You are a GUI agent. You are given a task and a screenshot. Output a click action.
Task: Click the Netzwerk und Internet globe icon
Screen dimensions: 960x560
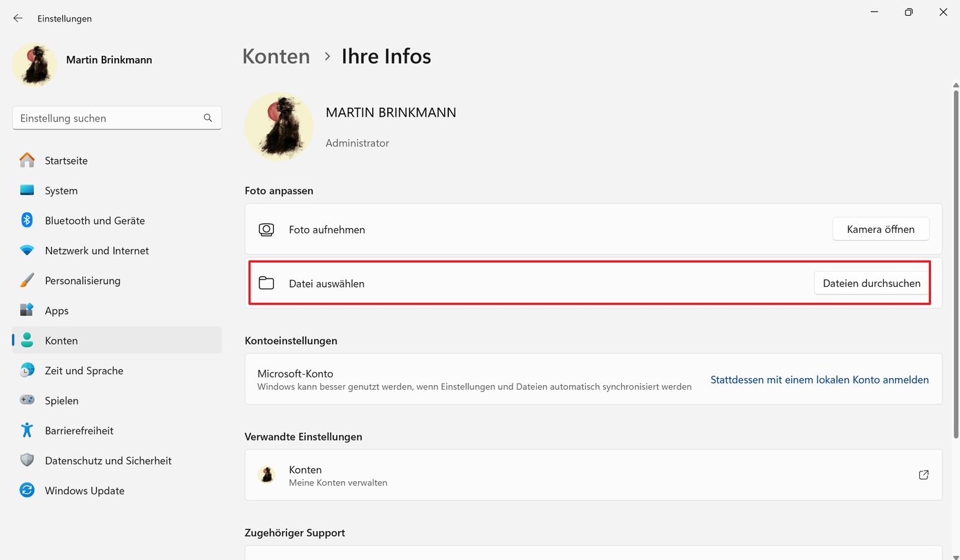click(x=26, y=250)
